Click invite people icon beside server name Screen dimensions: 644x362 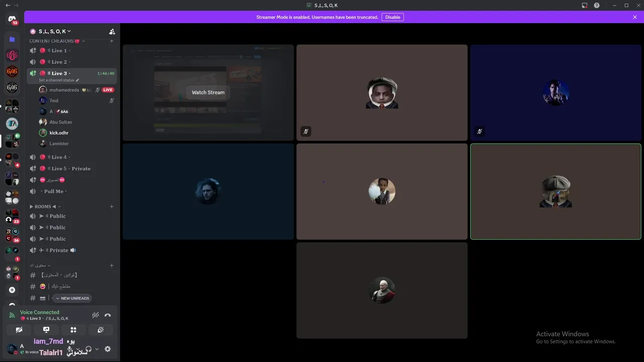click(x=112, y=31)
